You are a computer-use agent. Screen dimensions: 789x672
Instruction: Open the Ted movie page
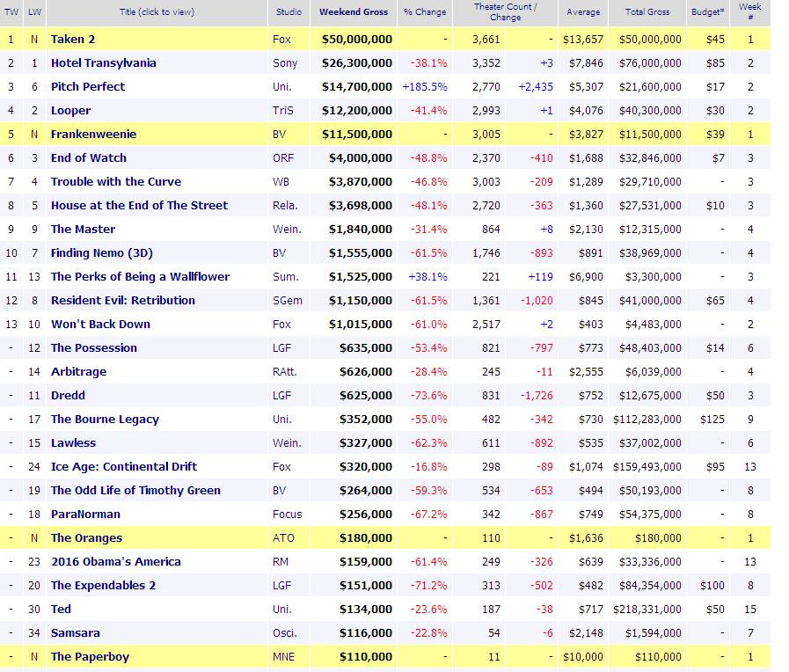[x=61, y=610]
